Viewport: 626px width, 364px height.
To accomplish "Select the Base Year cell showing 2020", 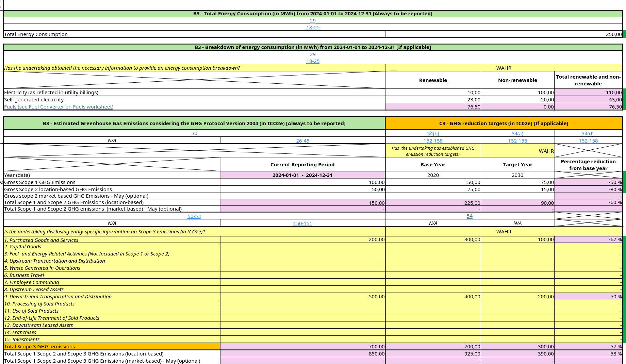I will [433, 175].
